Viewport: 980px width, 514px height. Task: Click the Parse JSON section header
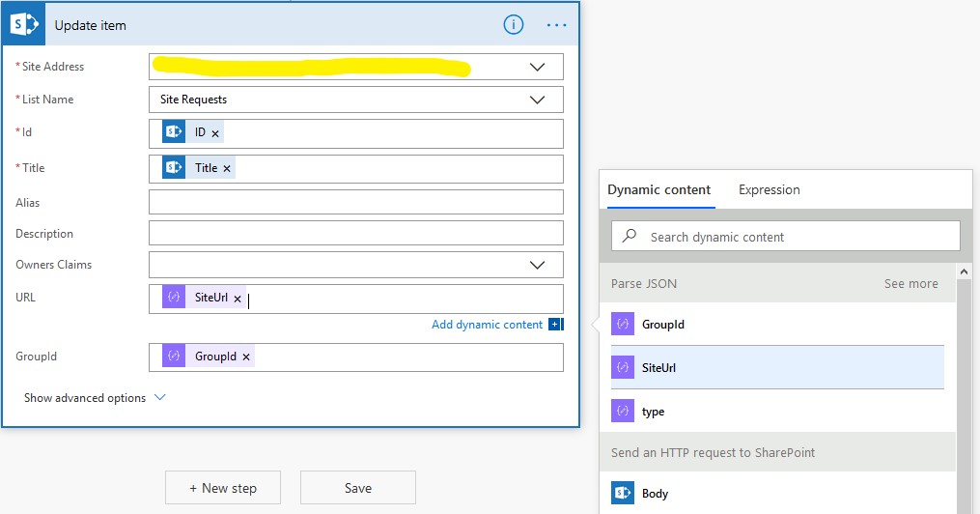tap(777, 283)
